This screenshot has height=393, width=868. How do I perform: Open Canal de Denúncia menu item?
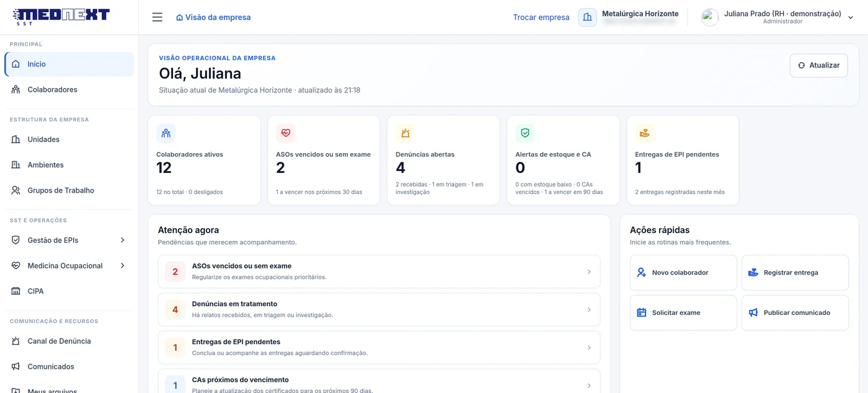tap(69, 341)
